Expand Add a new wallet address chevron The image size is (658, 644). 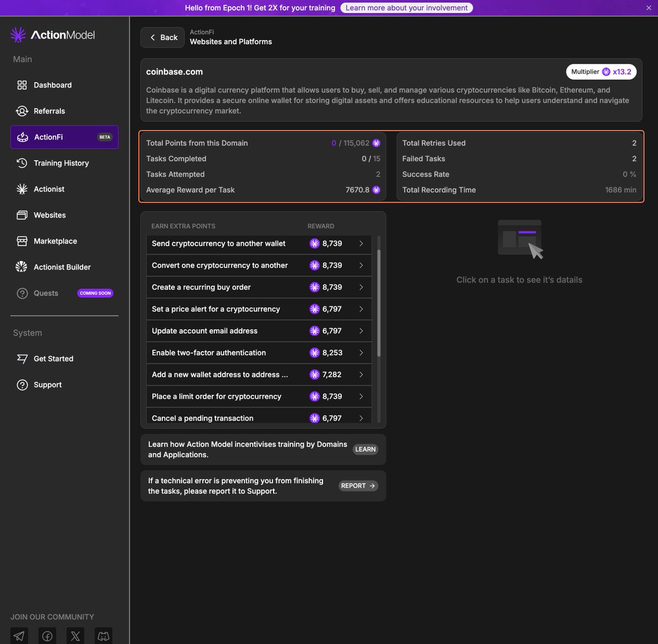361,375
